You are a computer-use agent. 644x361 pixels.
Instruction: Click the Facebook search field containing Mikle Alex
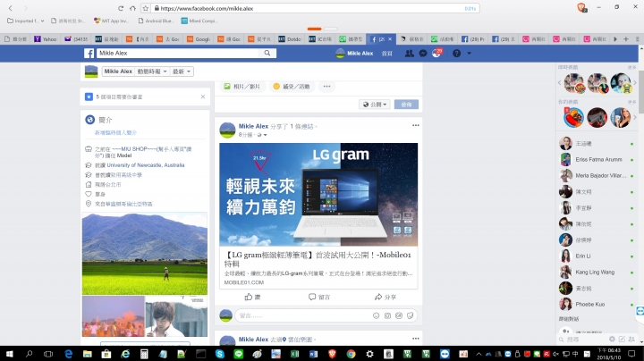point(178,53)
